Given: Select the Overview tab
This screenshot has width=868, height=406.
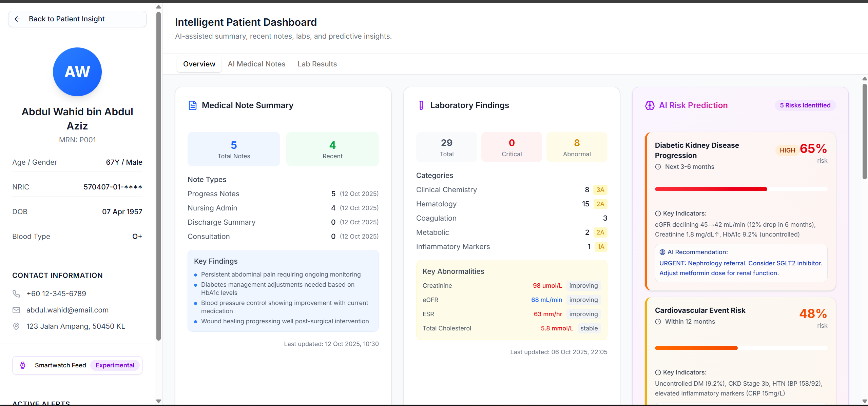Looking at the screenshot, I should 199,64.
